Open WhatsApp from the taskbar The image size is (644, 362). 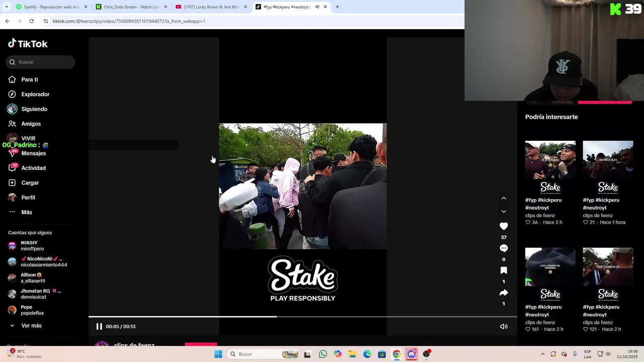323,354
